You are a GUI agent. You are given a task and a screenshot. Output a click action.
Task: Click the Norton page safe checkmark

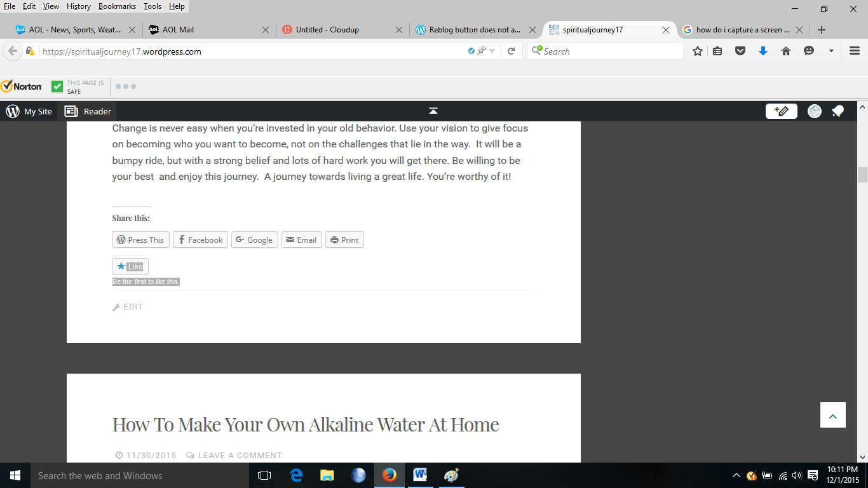57,86
